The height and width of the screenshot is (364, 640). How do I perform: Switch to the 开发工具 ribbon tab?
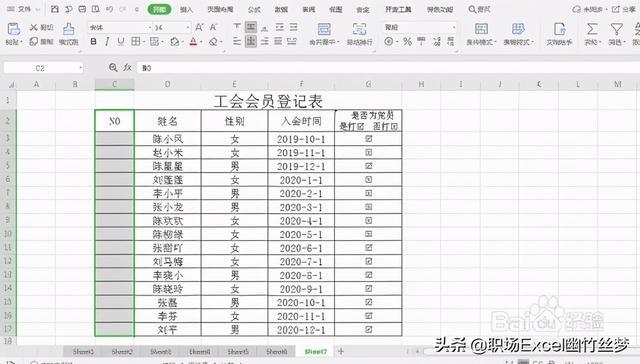click(398, 9)
